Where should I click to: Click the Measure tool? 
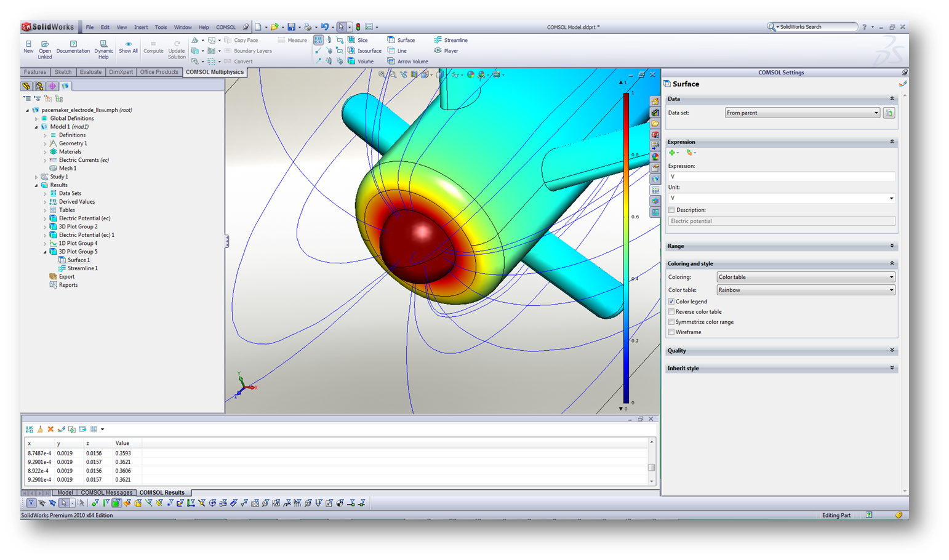pyautogui.click(x=292, y=40)
